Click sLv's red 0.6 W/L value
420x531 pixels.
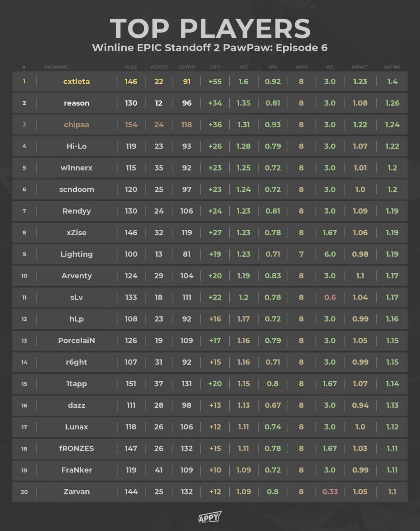coord(330,297)
